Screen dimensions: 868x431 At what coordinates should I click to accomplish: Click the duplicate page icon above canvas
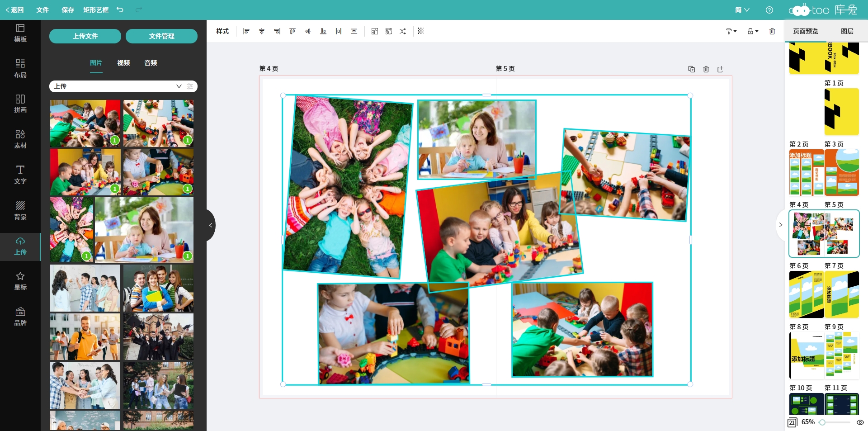pyautogui.click(x=691, y=69)
